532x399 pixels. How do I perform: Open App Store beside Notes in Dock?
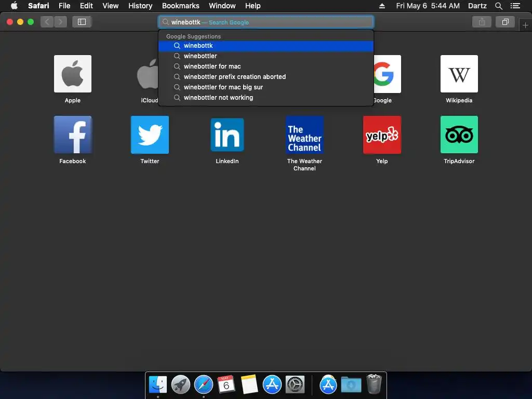coord(272,384)
